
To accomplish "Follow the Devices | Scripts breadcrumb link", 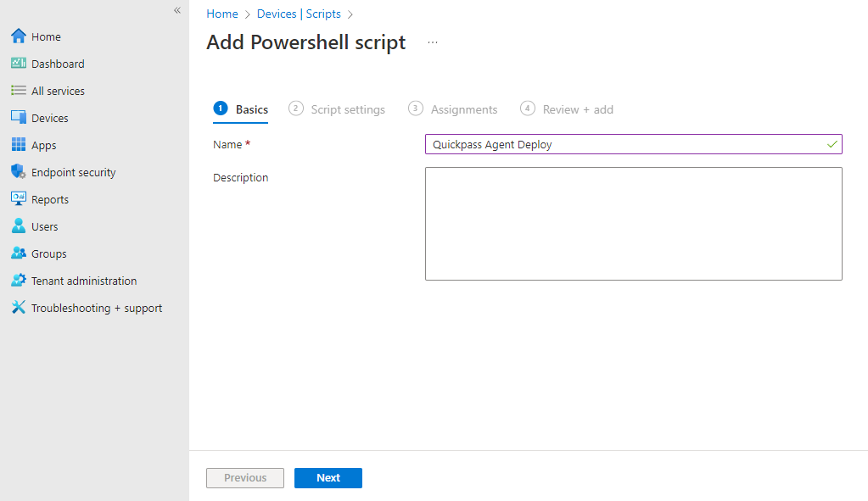I will [299, 14].
